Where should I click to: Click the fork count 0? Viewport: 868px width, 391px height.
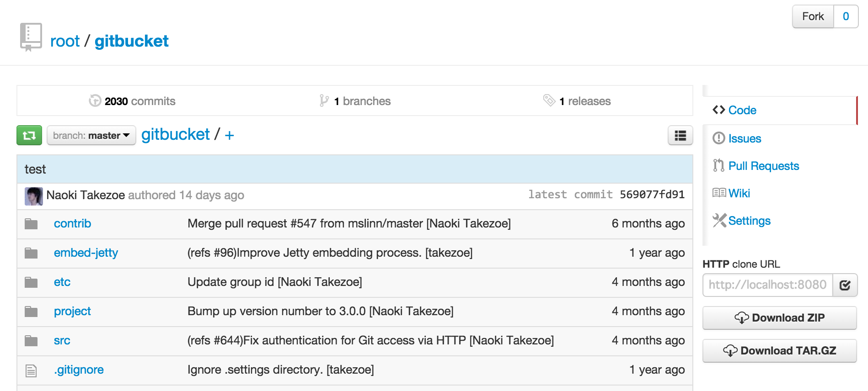(846, 16)
